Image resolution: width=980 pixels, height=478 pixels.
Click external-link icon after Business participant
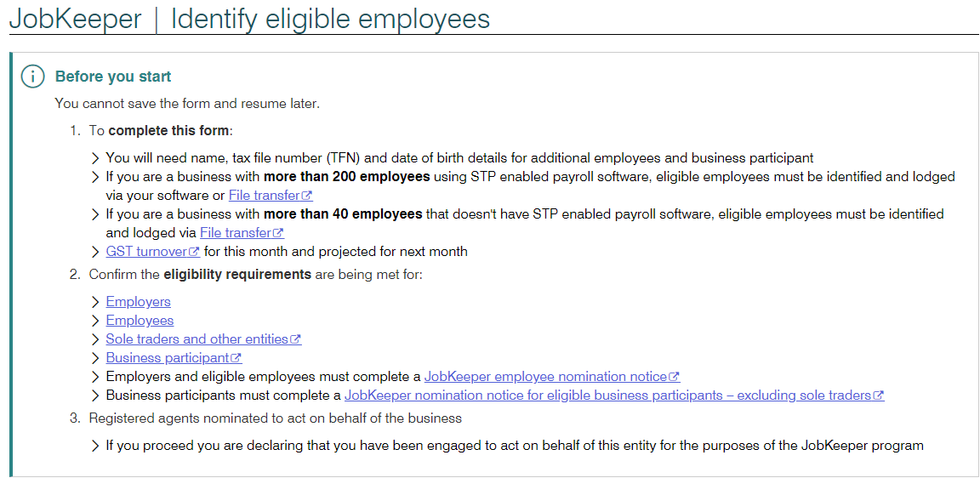click(x=236, y=358)
